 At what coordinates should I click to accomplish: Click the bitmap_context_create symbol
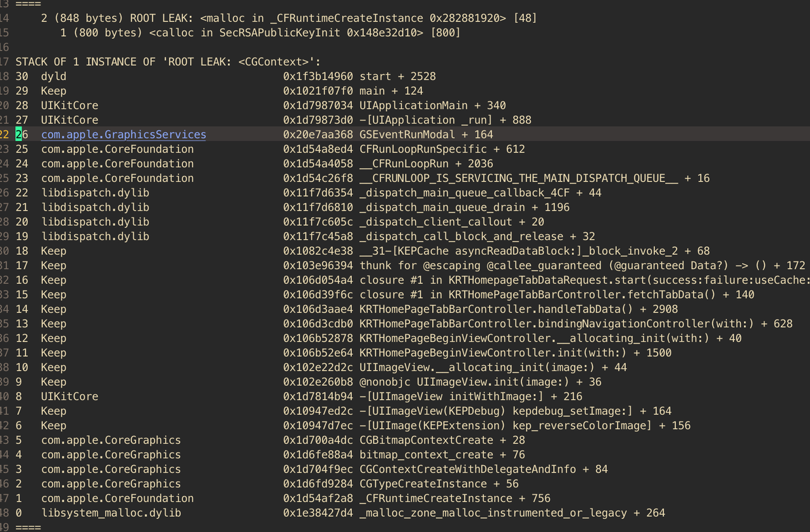[426, 455]
